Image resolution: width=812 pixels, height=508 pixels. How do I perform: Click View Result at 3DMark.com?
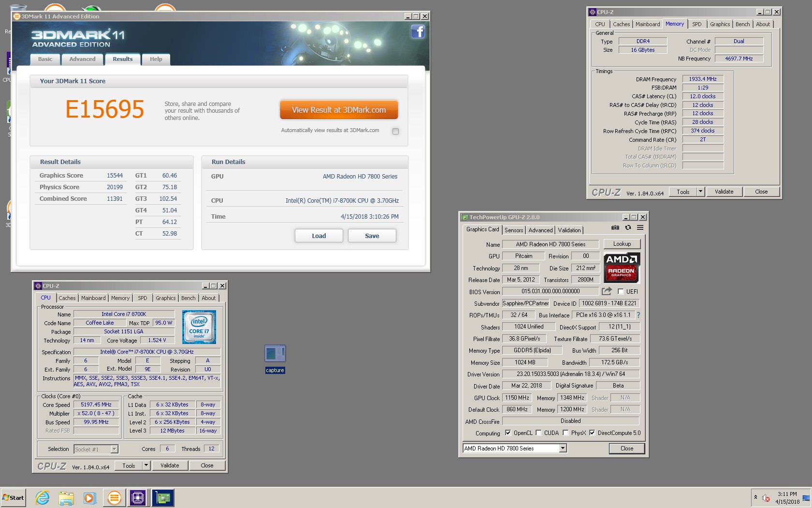pos(339,110)
